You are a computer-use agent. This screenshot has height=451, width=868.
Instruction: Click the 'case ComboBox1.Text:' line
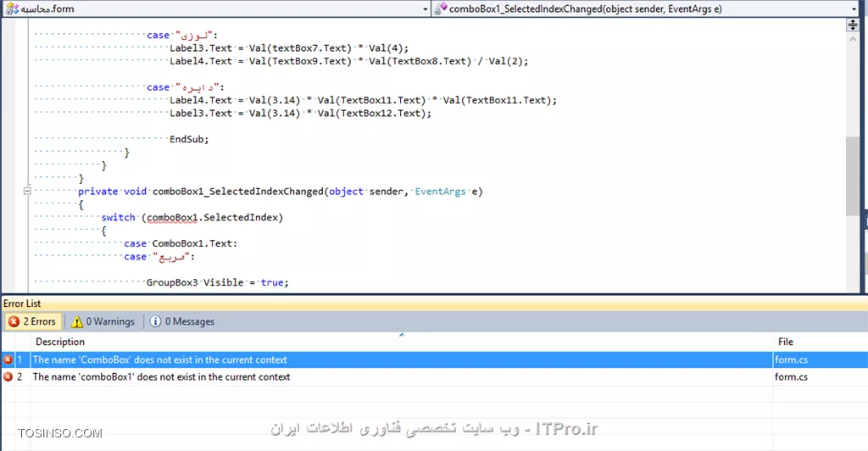pyautogui.click(x=181, y=243)
